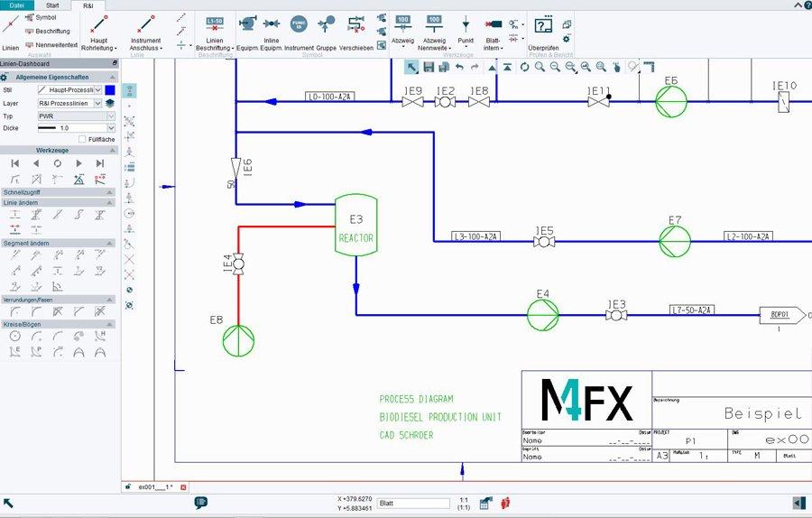The image size is (812, 518).
Task: Enable the Füllfläche checkbox
Action: point(82,139)
